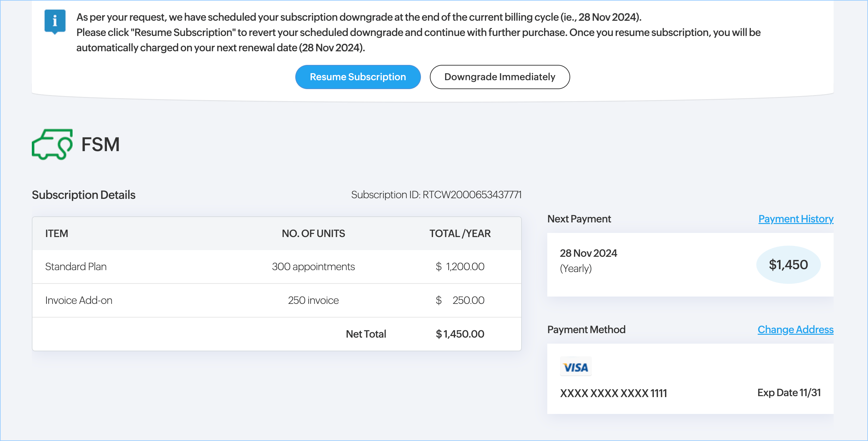868x441 pixels.
Task: Click the 28 Nov 2024 next payment date
Action: pyautogui.click(x=588, y=253)
